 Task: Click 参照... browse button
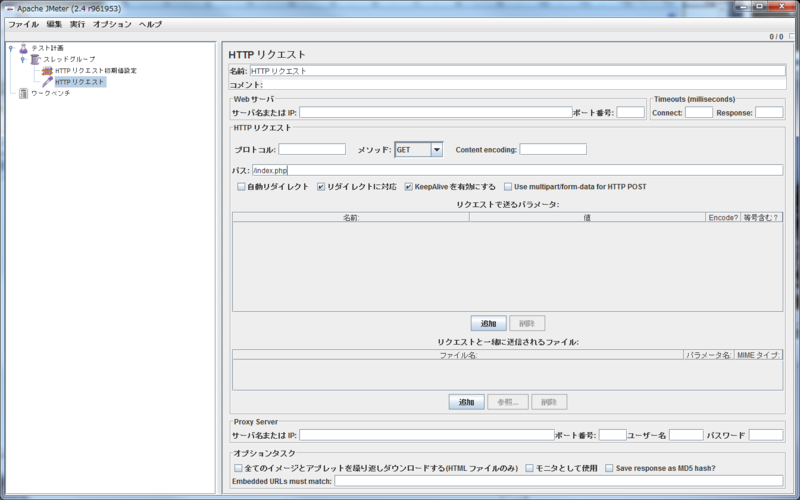click(508, 402)
